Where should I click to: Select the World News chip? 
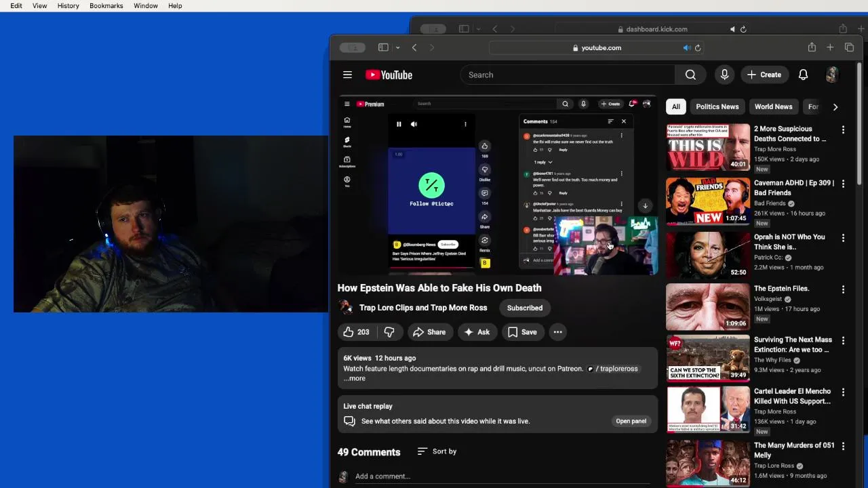pyautogui.click(x=773, y=106)
